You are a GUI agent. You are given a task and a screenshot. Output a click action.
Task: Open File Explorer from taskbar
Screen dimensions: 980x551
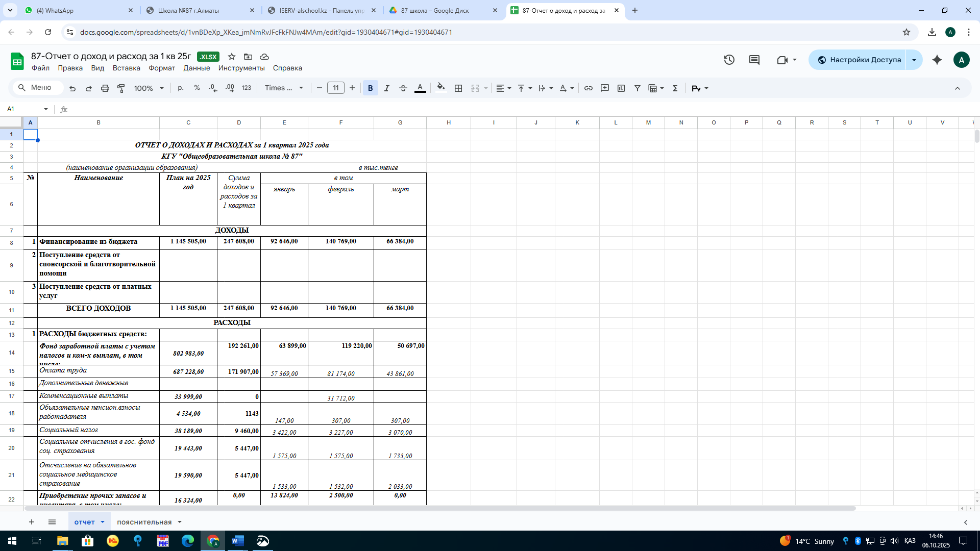coord(62,541)
